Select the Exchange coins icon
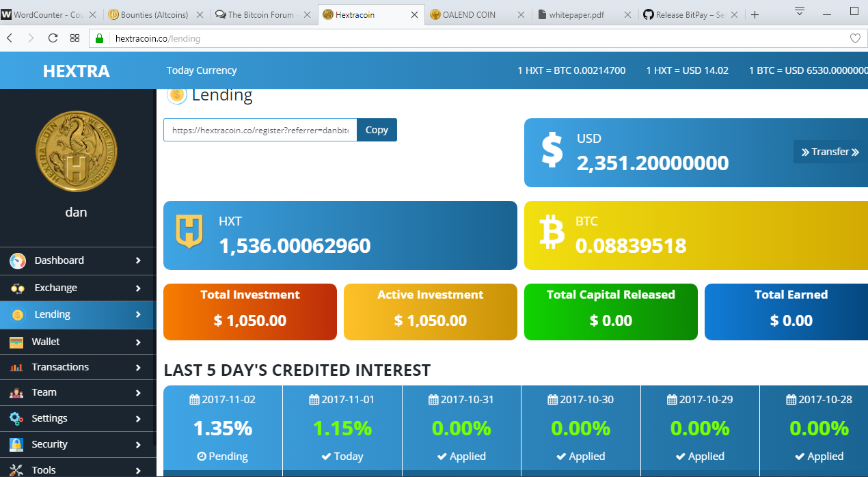 pos(18,288)
